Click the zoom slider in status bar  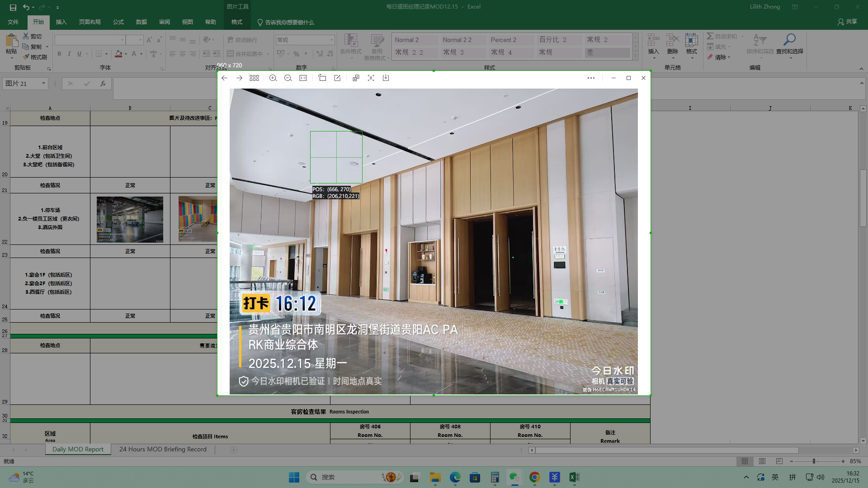(x=814, y=461)
